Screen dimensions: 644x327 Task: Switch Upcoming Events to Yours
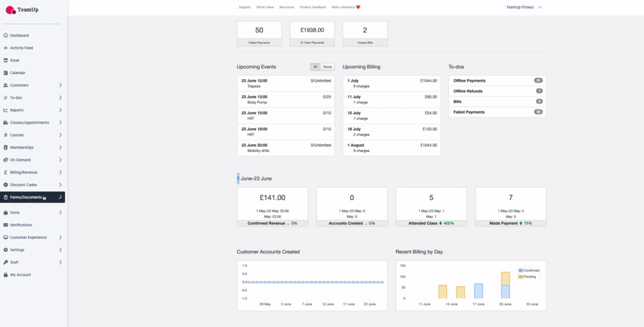pyautogui.click(x=328, y=67)
